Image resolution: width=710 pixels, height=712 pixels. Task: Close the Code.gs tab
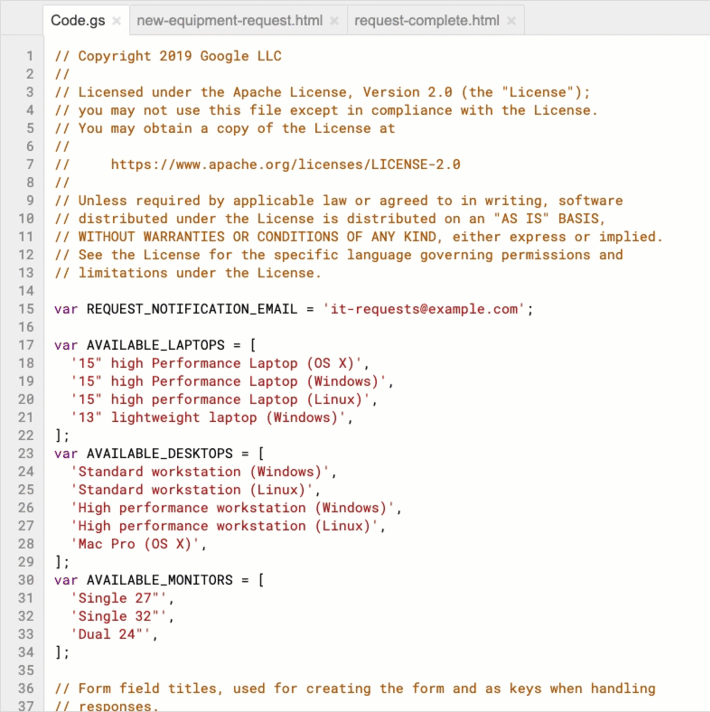117,21
